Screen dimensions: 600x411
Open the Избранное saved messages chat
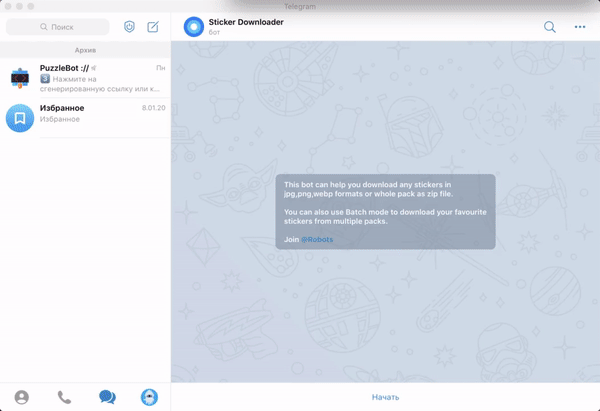85,118
